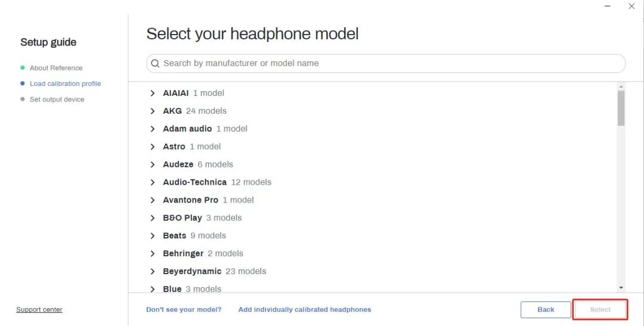The height and width of the screenshot is (326, 644).
Task: Click the search magnifier icon
Action: (155, 63)
